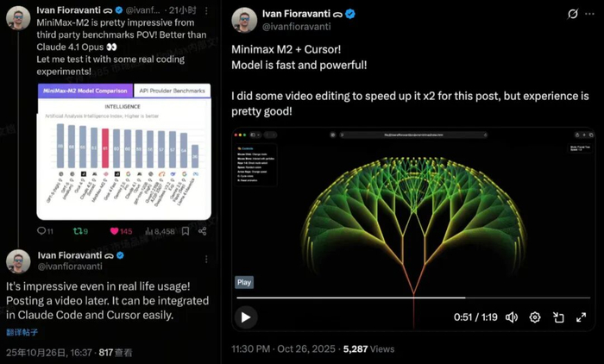Bookmark the benchmark comparison post
This screenshot has width=604, height=364.
coord(187,231)
